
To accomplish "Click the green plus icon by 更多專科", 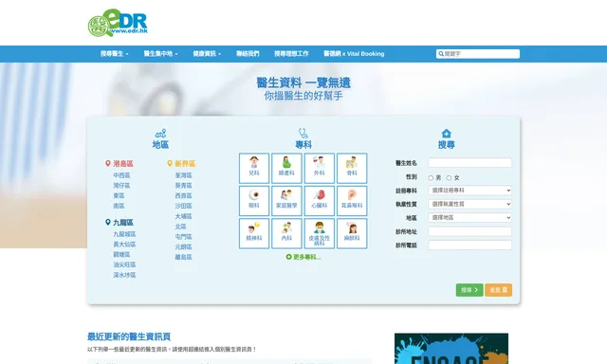I will [288, 257].
